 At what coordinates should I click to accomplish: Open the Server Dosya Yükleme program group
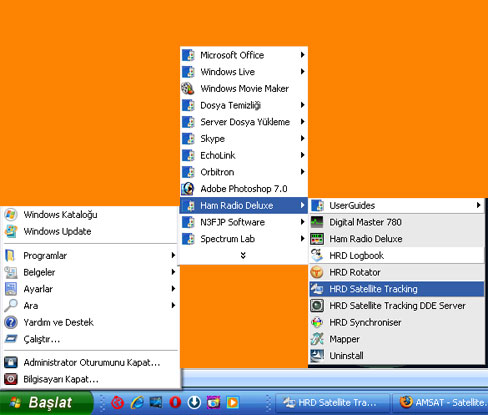pyautogui.click(x=244, y=122)
